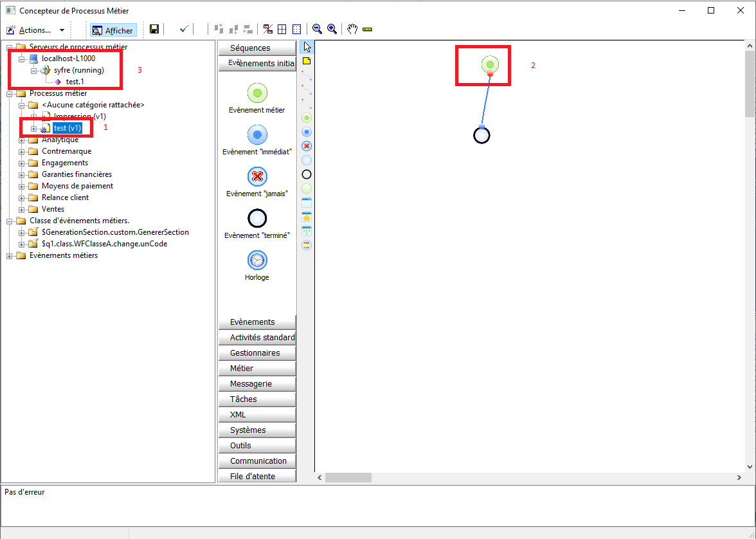Expand the Analytique folder
The width and height of the screenshot is (756, 539).
point(21,140)
